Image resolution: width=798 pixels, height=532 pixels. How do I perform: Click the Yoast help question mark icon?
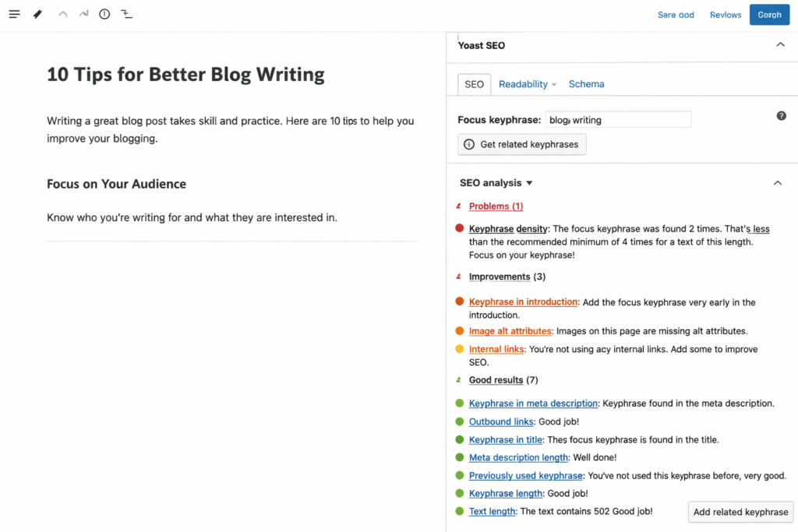[781, 115]
